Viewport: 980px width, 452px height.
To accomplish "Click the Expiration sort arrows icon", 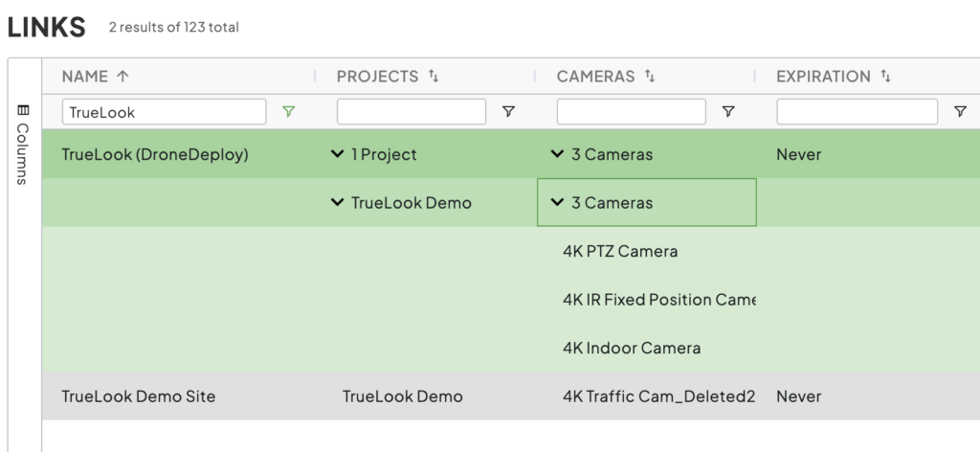I will (x=885, y=77).
